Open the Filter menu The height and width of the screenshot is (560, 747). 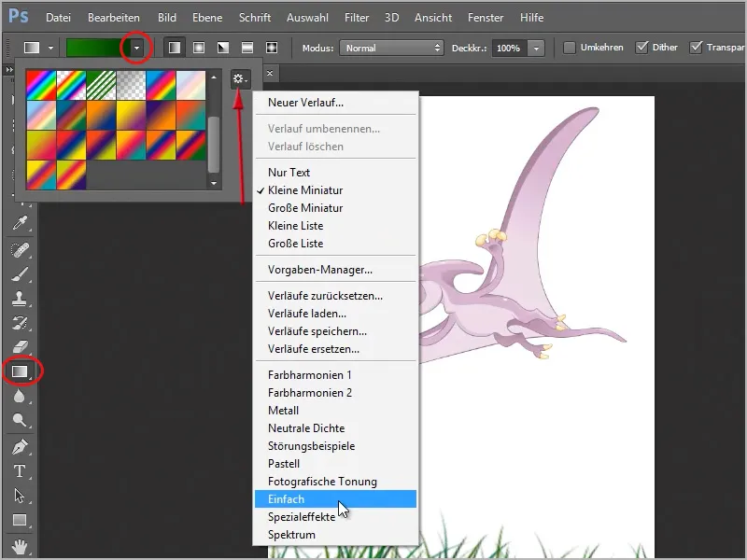click(357, 18)
